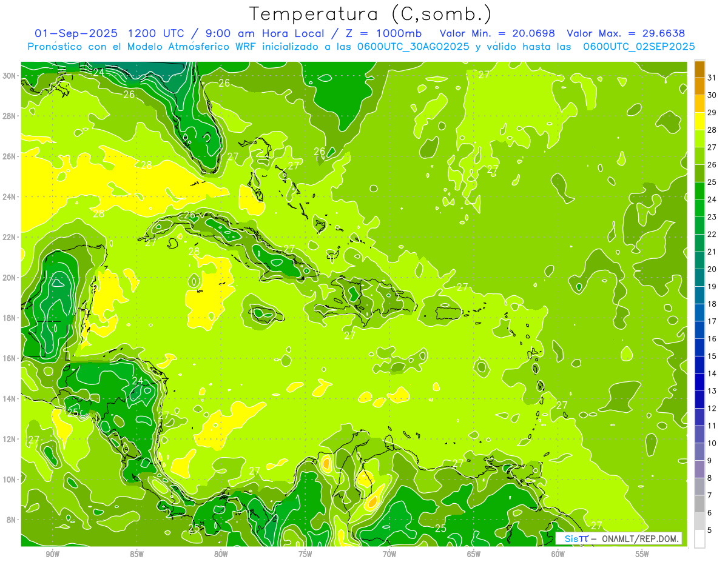Viewport: 728px width, 562px height.
Task: Click the 80W longitude axis label
Action: pos(221,554)
